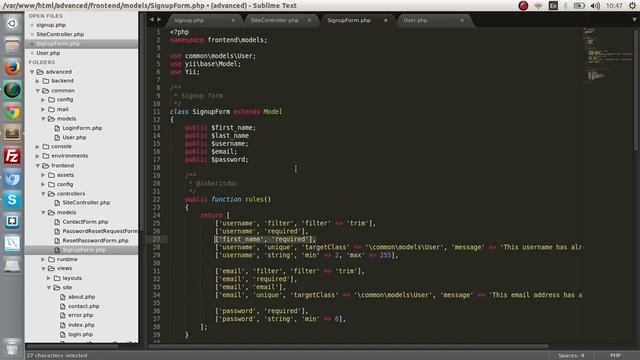Open the Ubuntu Dash home icon
This screenshot has height=360, width=640.
pyautogui.click(x=12, y=24)
